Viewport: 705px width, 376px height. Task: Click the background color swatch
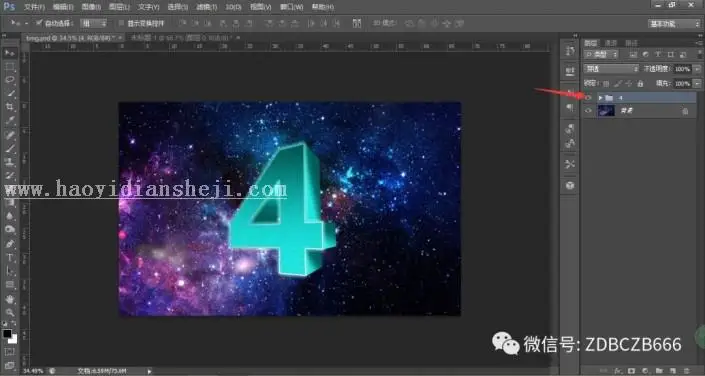(x=13, y=339)
